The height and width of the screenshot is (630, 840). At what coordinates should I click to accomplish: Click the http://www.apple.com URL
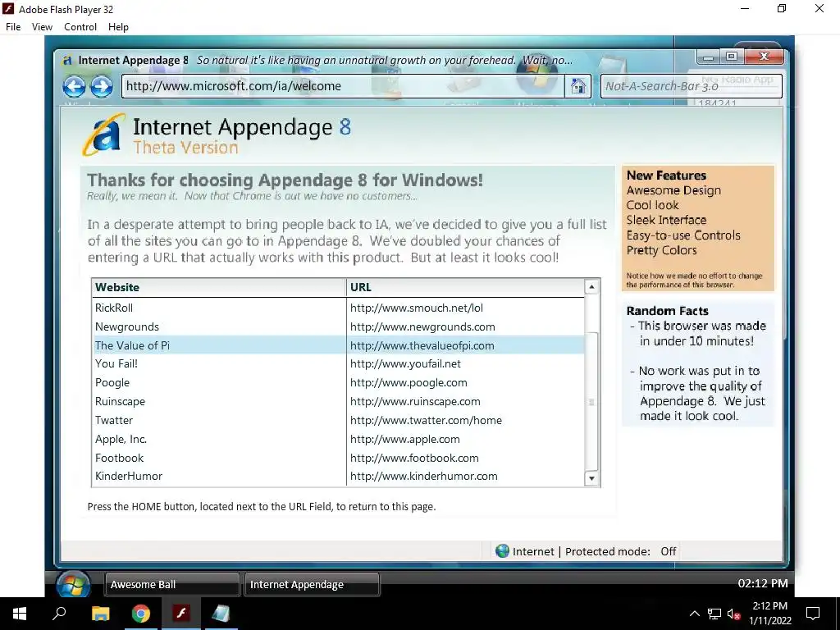click(x=405, y=440)
